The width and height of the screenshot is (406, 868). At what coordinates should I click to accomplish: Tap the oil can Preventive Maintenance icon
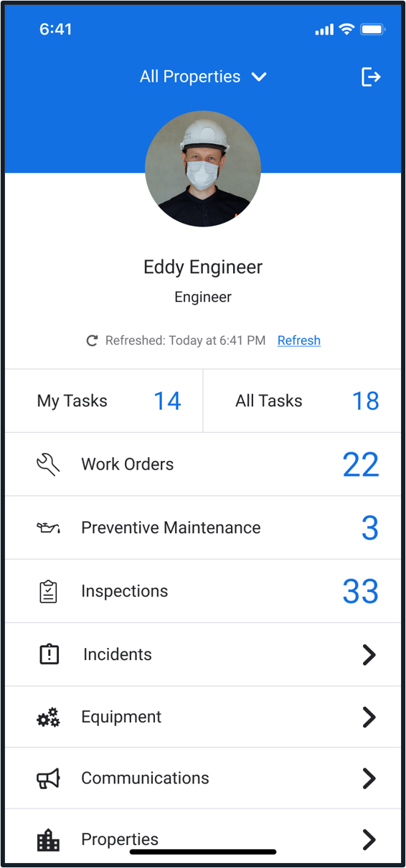coord(48,528)
